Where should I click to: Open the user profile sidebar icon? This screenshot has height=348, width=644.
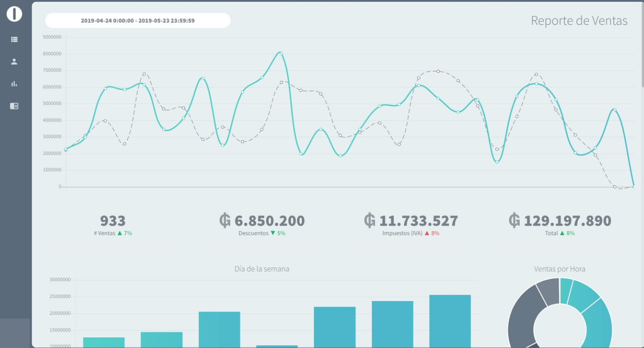pyautogui.click(x=14, y=62)
